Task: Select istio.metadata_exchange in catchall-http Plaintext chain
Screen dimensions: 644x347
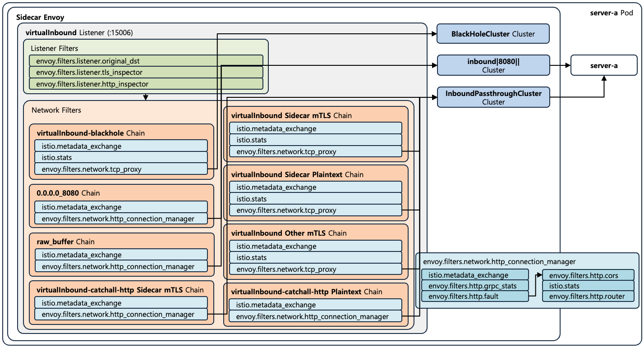Action: point(316,305)
